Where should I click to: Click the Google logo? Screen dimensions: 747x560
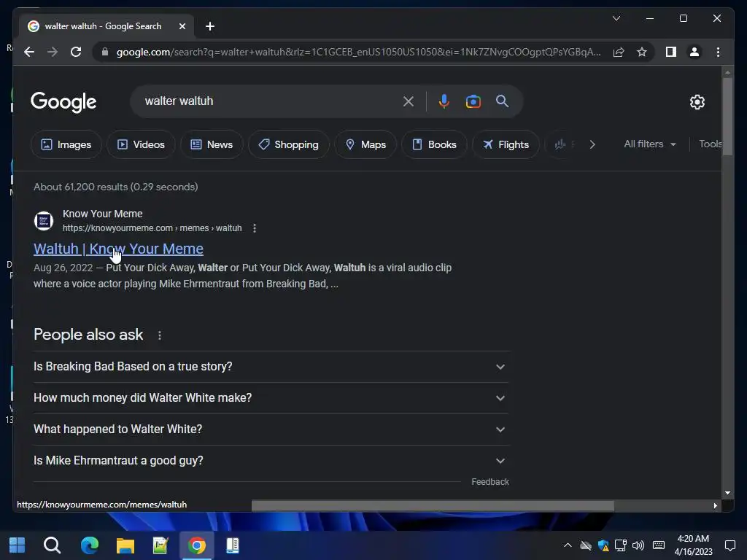pyautogui.click(x=63, y=102)
